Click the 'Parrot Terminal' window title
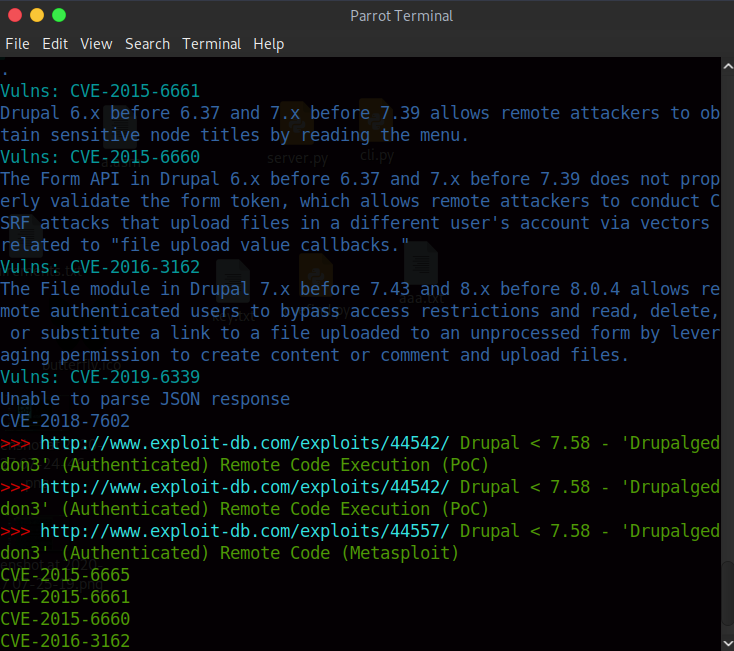 coord(402,16)
